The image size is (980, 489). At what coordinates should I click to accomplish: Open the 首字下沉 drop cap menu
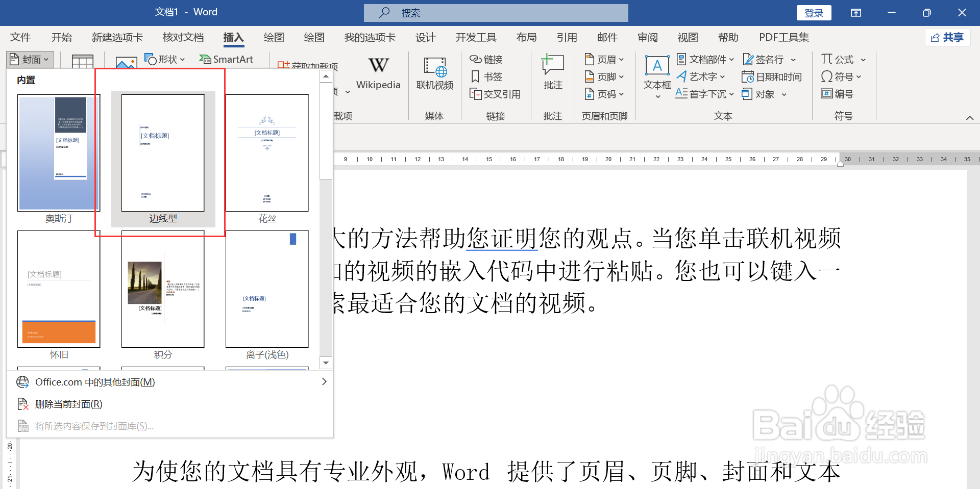[704, 94]
